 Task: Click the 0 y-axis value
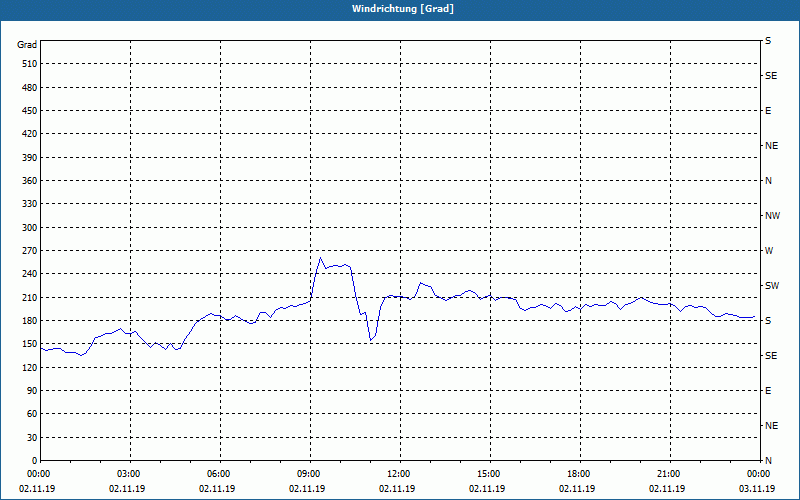pyautogui.click(x=34, y=461)
